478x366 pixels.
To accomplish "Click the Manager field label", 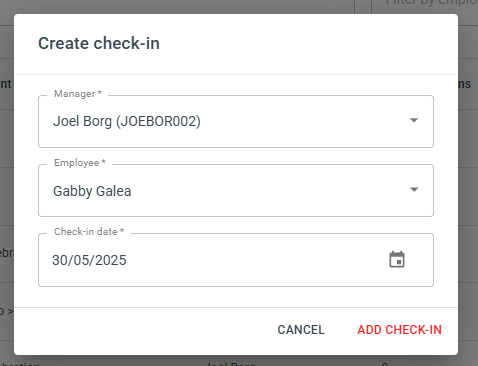I will coord(78,94).
